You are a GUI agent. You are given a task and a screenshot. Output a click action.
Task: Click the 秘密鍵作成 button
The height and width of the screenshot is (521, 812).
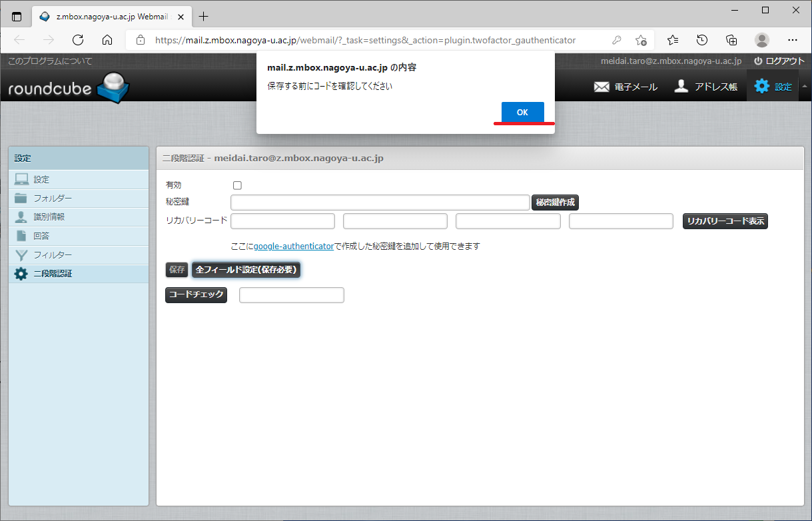point(555,203)
